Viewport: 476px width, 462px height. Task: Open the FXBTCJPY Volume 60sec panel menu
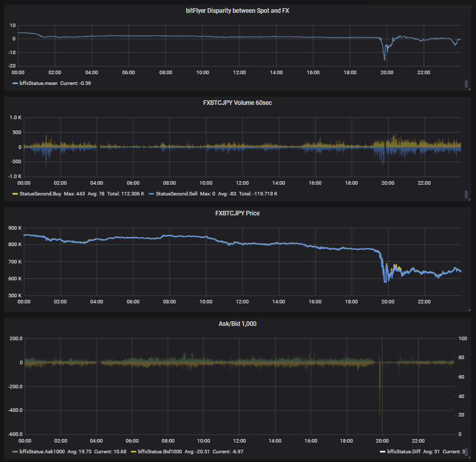237,103
